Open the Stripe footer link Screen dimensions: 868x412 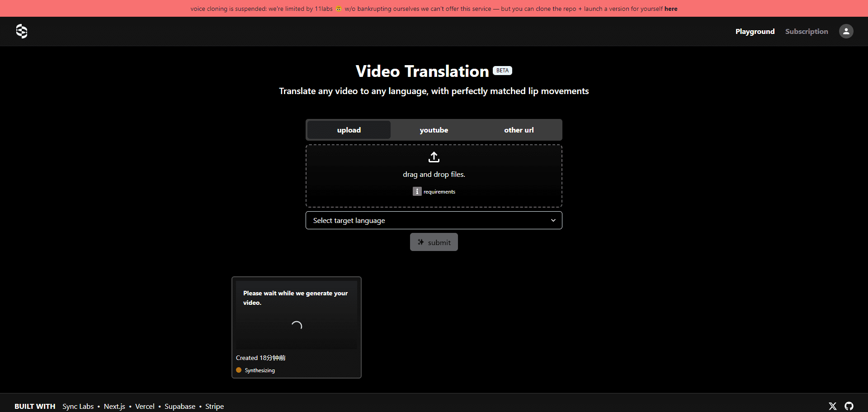point(215,406)
